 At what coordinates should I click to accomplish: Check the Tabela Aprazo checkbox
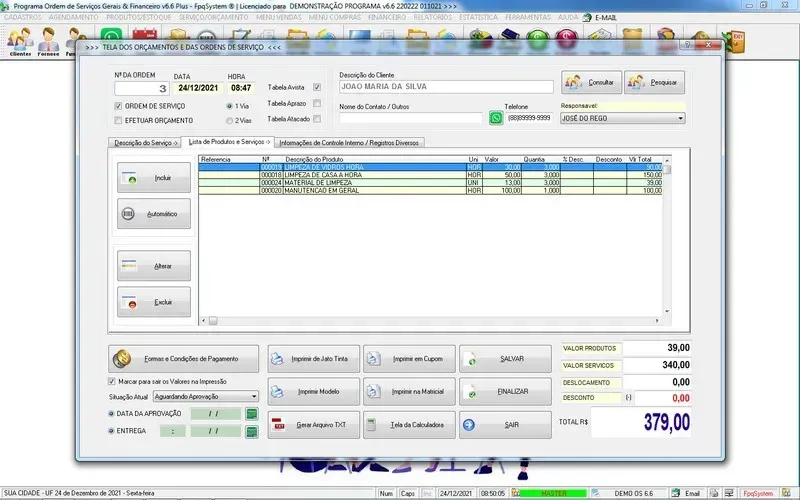317,103
